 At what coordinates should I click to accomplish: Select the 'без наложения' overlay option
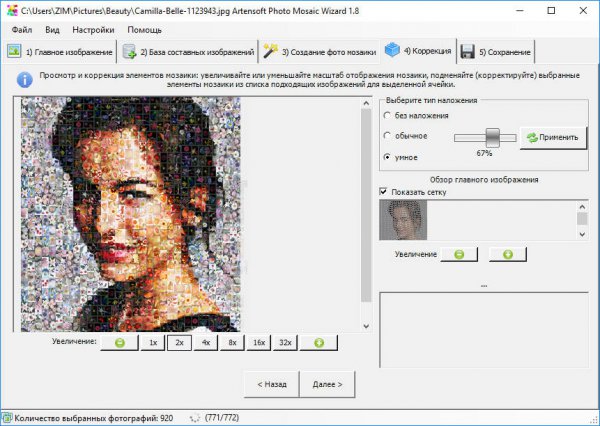click(x=415, y=115)
